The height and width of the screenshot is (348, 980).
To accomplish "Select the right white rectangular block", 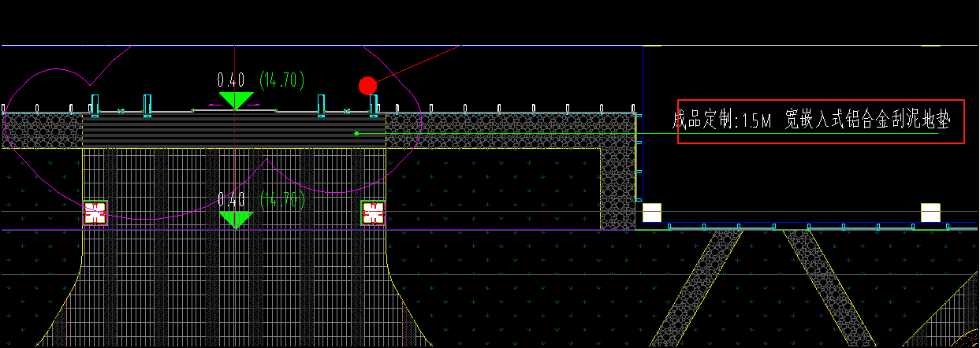I will [931, 213].
